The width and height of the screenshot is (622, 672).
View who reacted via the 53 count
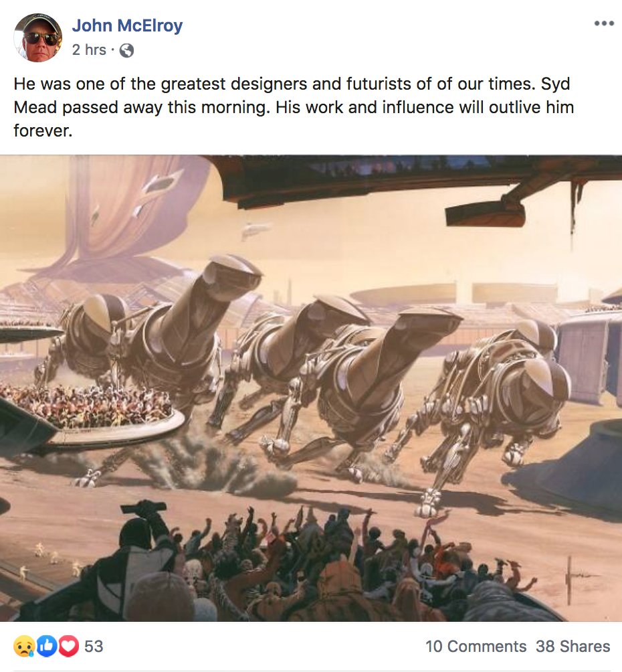tap(94, 647)
